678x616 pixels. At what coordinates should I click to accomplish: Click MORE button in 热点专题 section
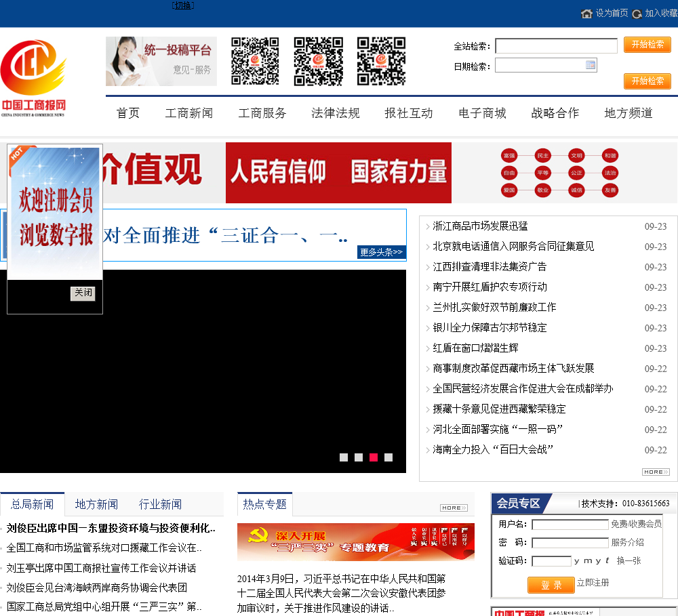[454, 508]
